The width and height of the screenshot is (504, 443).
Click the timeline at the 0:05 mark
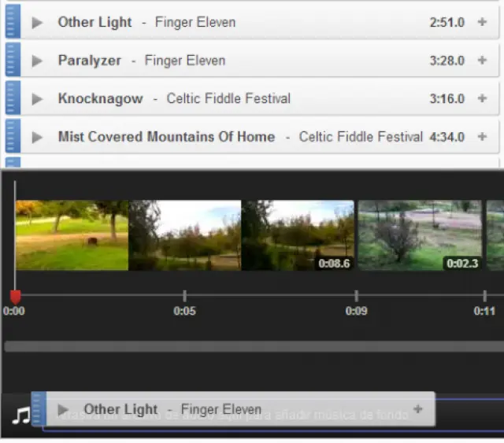184,297
